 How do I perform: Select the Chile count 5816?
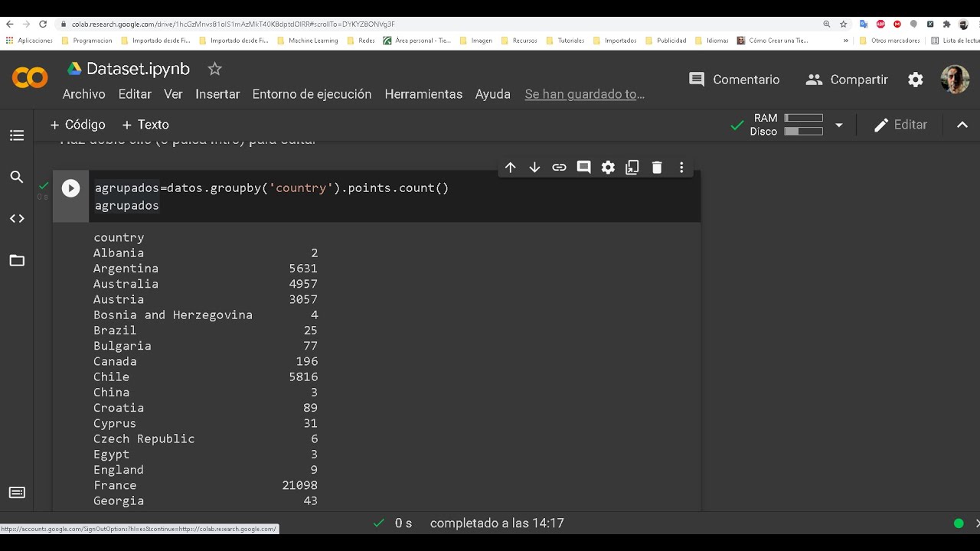point(303,377)
